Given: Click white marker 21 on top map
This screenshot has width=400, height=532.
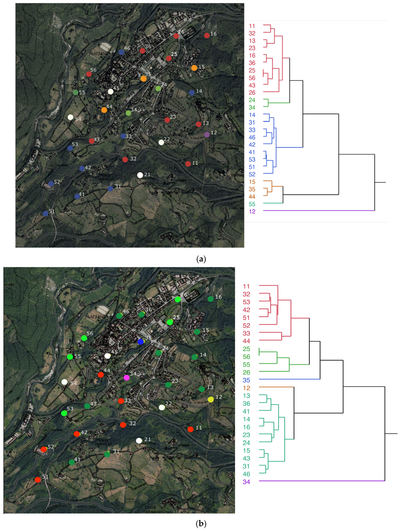Looking at the screenshot, I should click(140, 175).
